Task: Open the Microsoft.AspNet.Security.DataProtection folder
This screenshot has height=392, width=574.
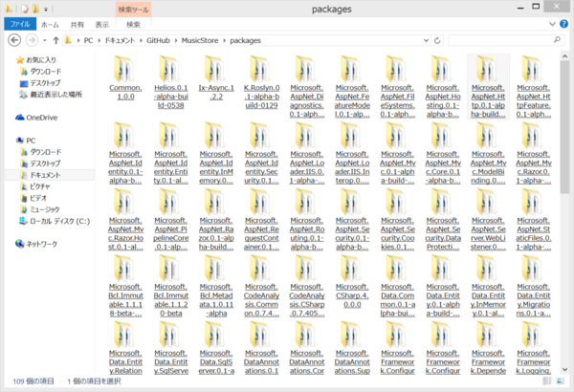Action: [x=443, y=220]
